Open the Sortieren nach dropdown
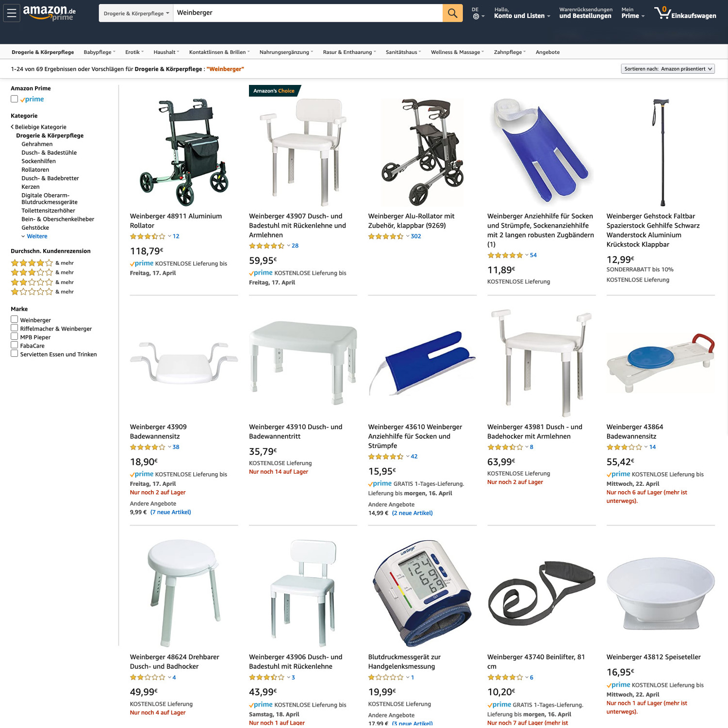728x728 pixels. point(668,69)
